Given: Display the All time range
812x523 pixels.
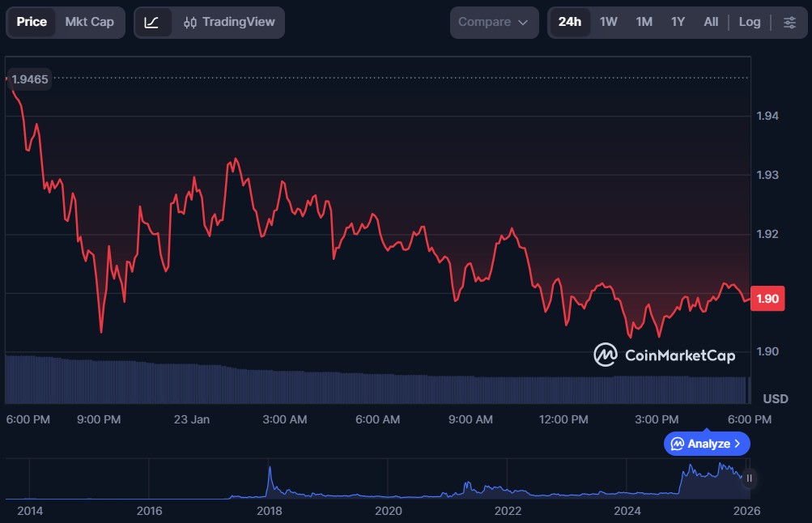Looking at the screenshot, I should pos(711,22).
